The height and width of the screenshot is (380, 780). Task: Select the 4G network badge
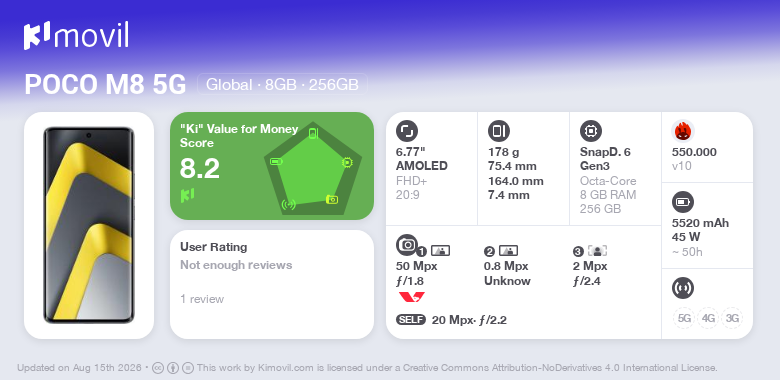pos(708,318)
